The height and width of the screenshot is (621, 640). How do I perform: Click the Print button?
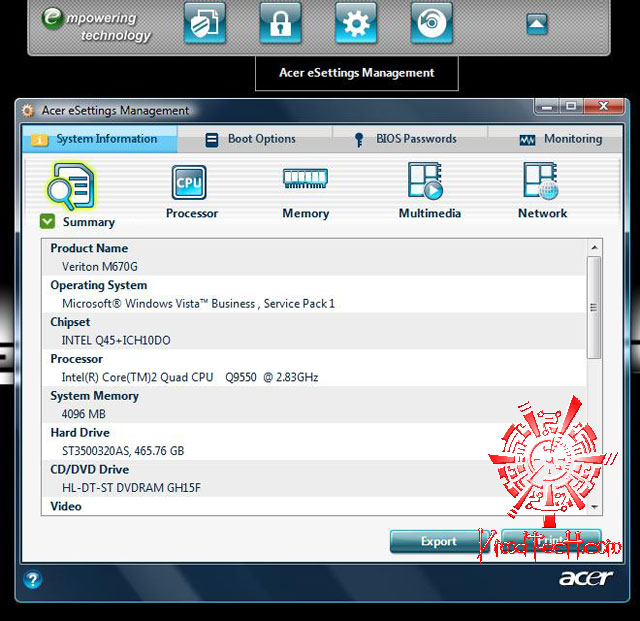click(551, 541)
